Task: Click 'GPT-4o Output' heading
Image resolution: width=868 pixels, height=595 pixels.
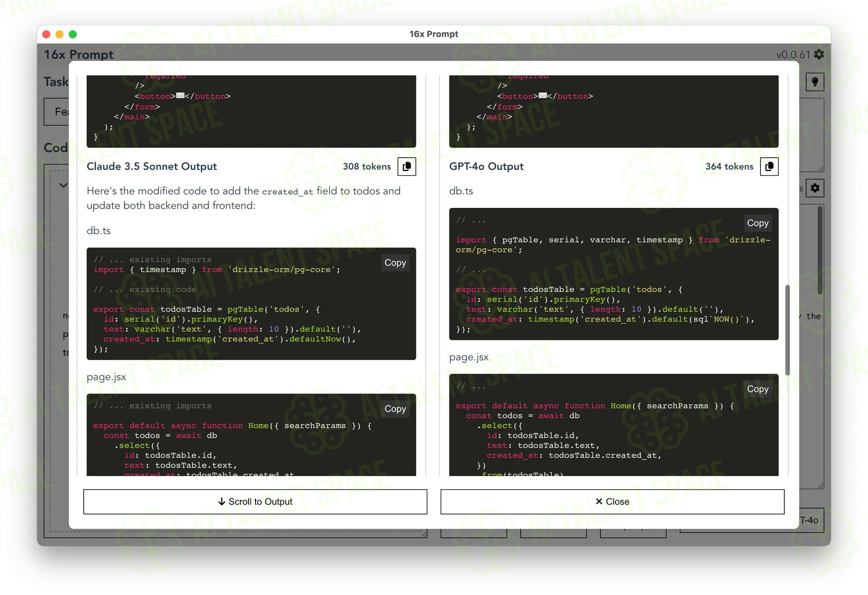Action: 486,167
